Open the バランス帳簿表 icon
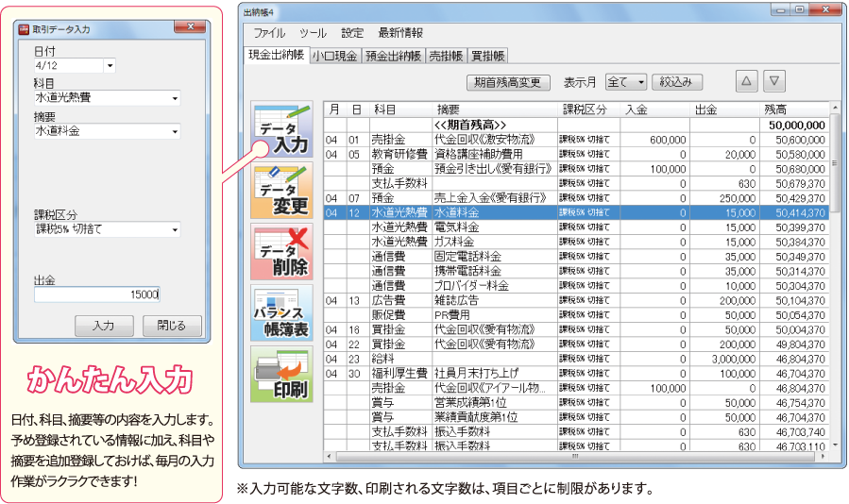 click(282, 312)
